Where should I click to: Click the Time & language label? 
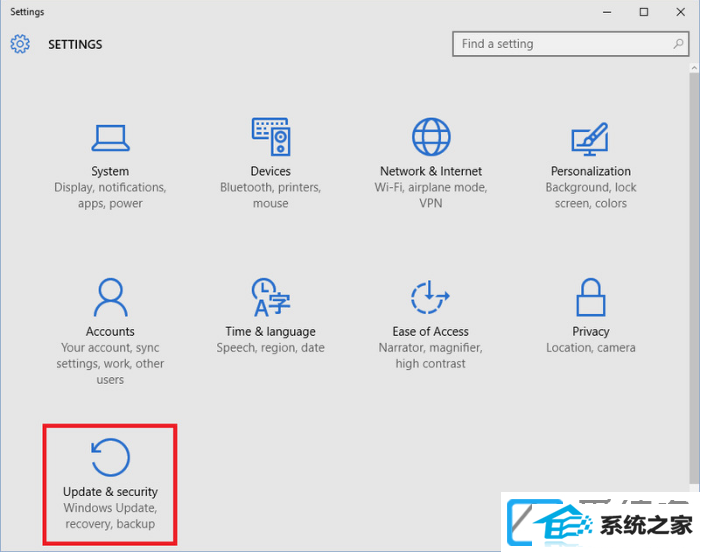click(270, 332)
